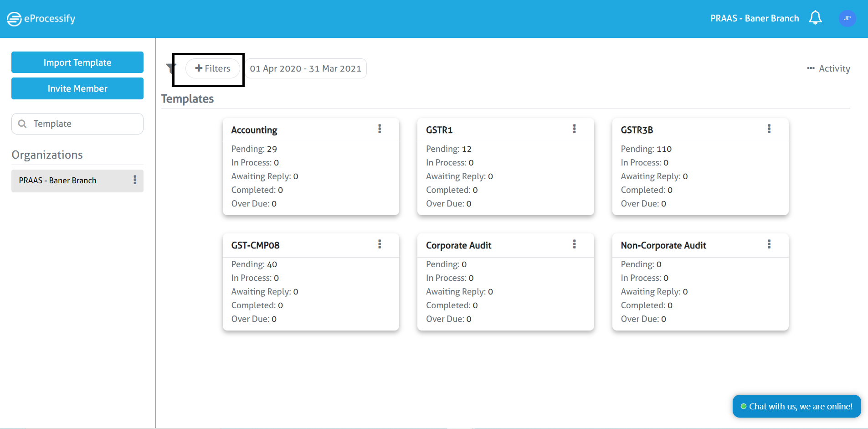The height and width of the screenshot is (429, 868).
Task: Click the search magnifier icon
Action: (22, 124)
